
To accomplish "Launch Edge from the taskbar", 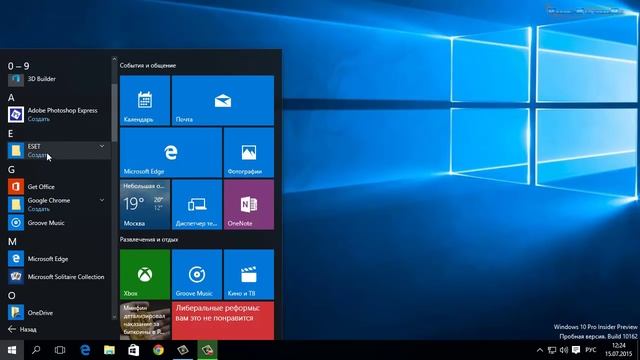I will 85,350.
